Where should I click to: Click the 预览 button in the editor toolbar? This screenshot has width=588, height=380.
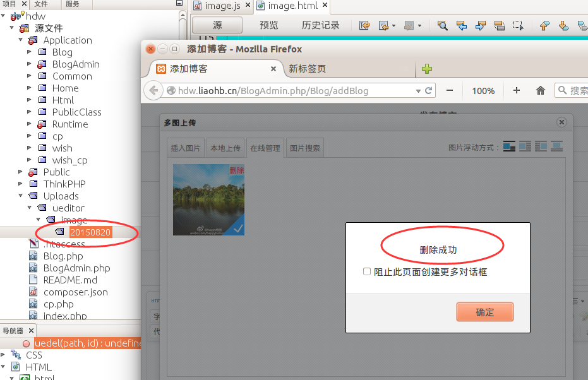coord(268,26)
